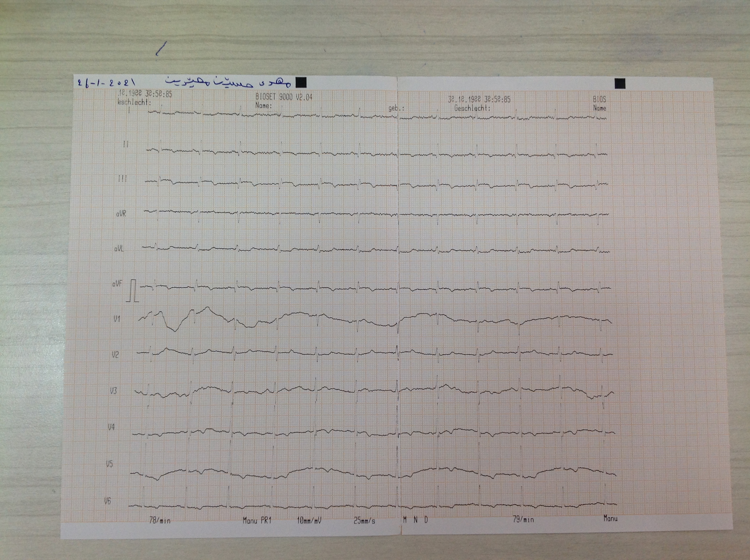Image resolution: width=750 pixels, height=560 pixels.
Task: Select the lead I label
Action: coord(129,110)
